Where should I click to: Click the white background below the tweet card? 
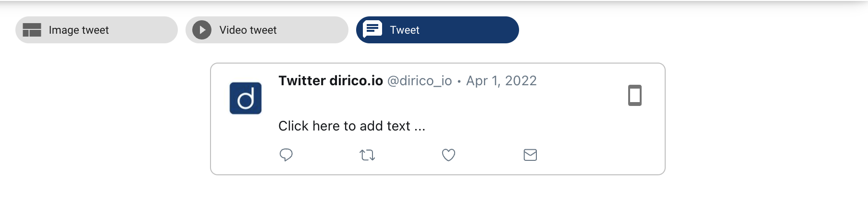[x=437, y=193]
